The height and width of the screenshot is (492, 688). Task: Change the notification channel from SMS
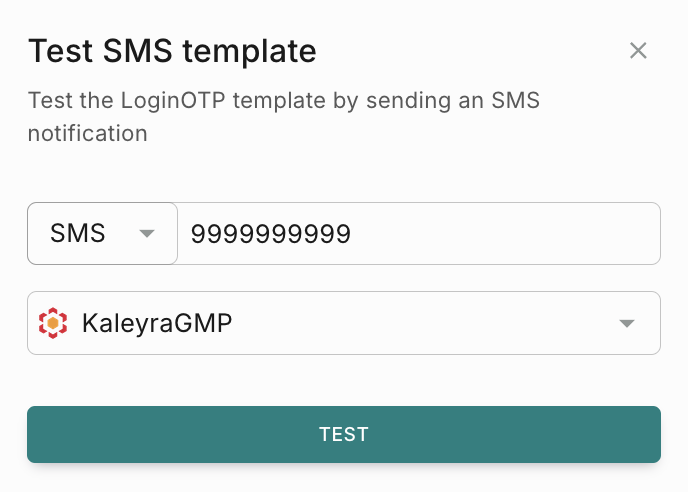[x=102, y=234]
